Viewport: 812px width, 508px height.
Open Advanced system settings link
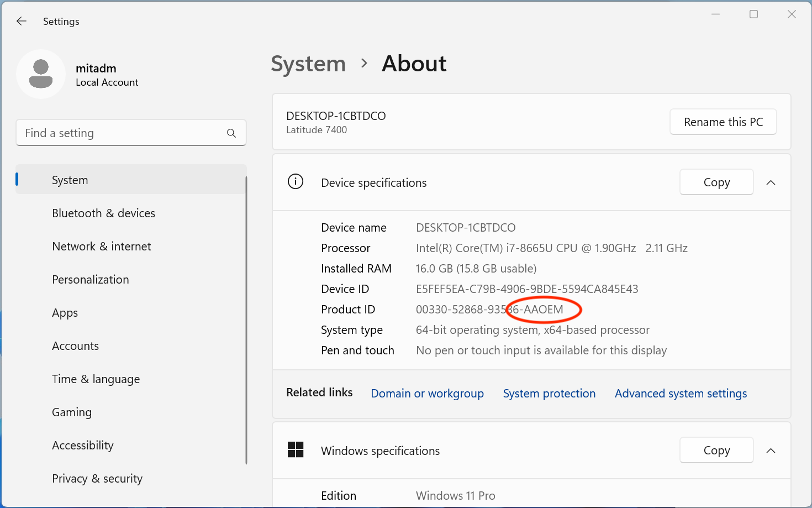(681, 394)
